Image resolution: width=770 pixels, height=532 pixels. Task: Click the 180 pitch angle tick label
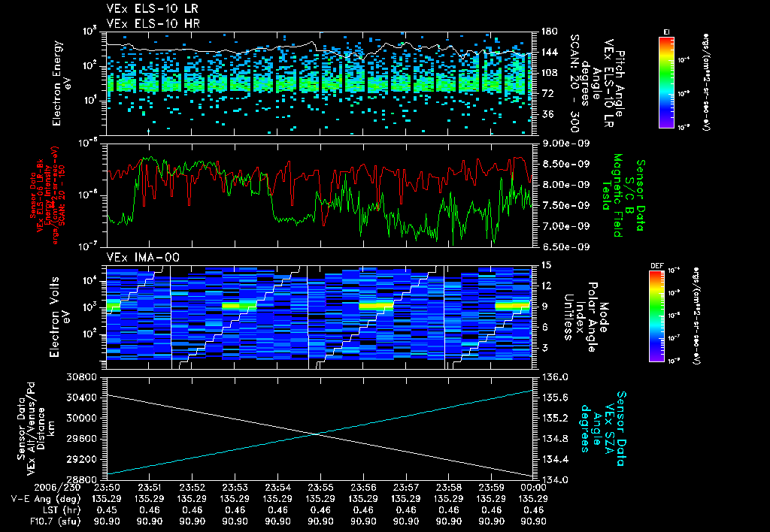(x=549, y=32)
